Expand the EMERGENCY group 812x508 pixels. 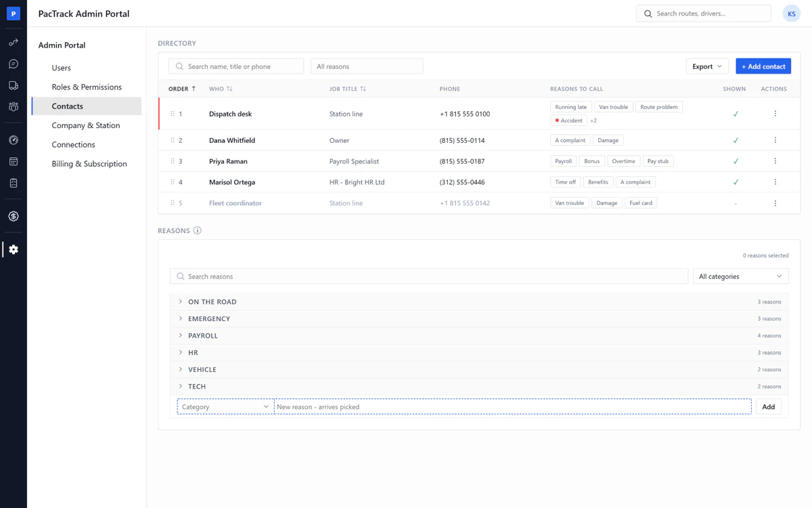click(479, 319)
